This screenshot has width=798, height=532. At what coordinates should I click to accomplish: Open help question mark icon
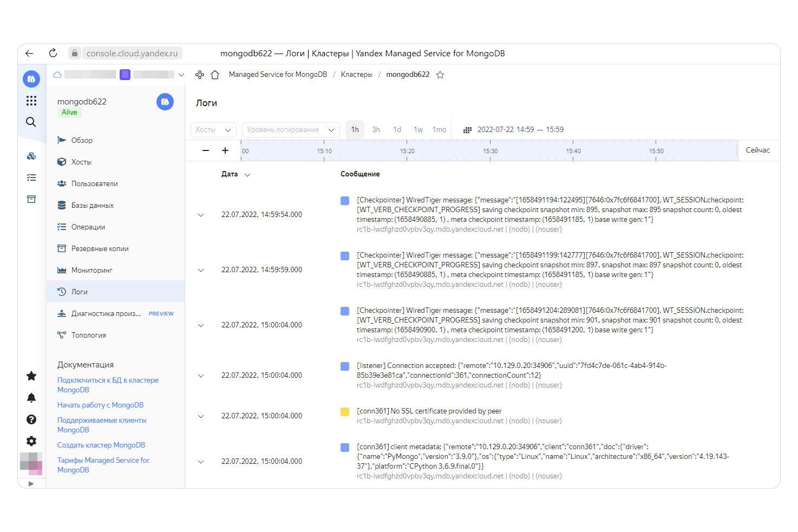[31, 419]
